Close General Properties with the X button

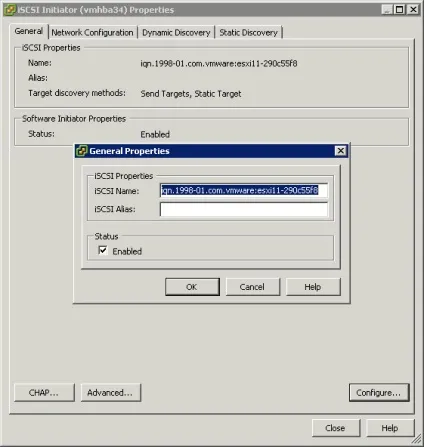coord(340,151)
